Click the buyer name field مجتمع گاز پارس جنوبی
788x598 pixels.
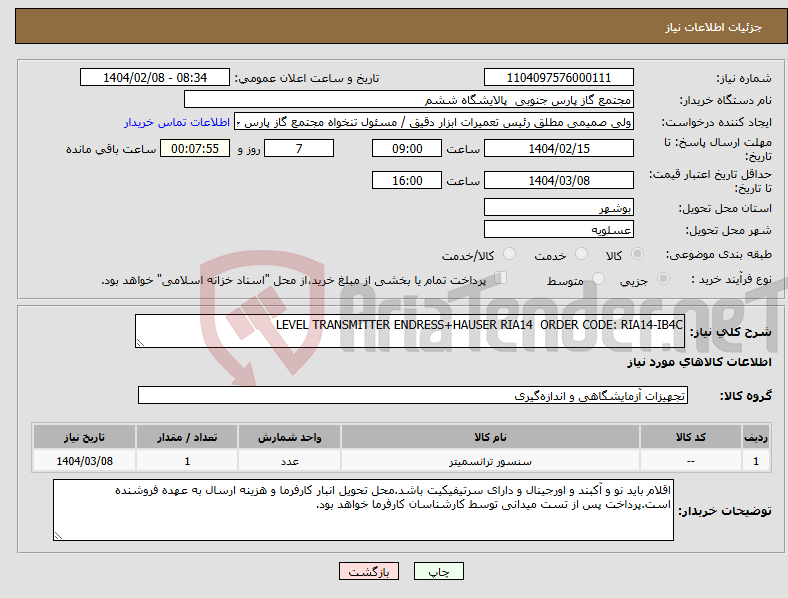coord(409,99)
